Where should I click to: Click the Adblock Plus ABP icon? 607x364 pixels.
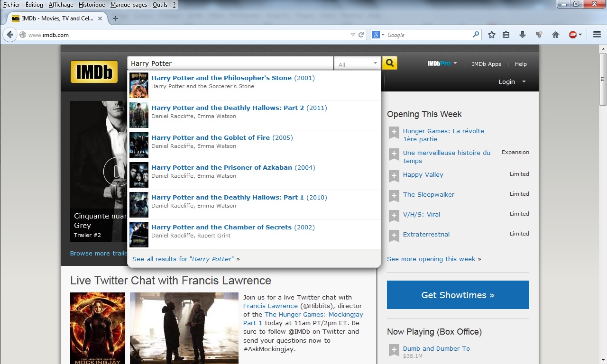click(573, 35)
